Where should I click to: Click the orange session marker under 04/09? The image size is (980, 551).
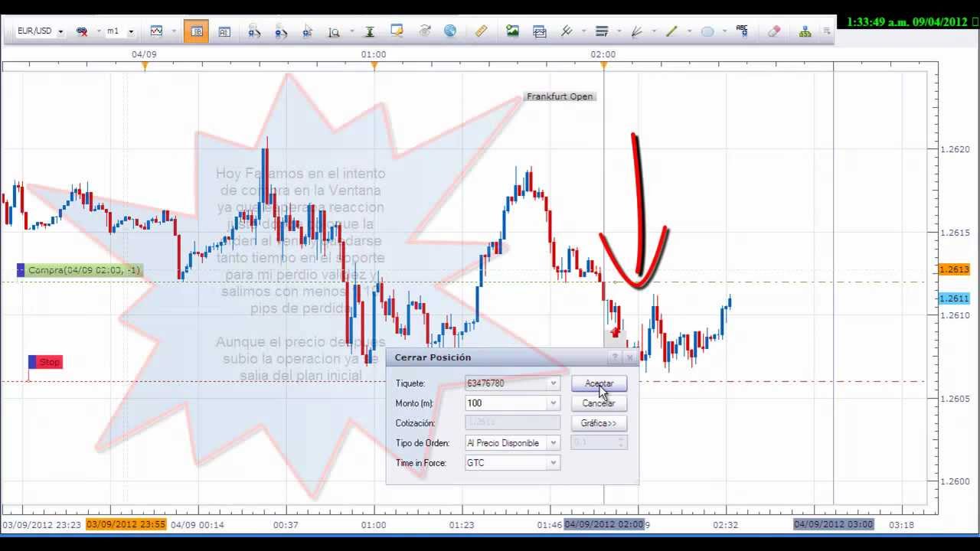pyautogui.click(x=144, y=66)
